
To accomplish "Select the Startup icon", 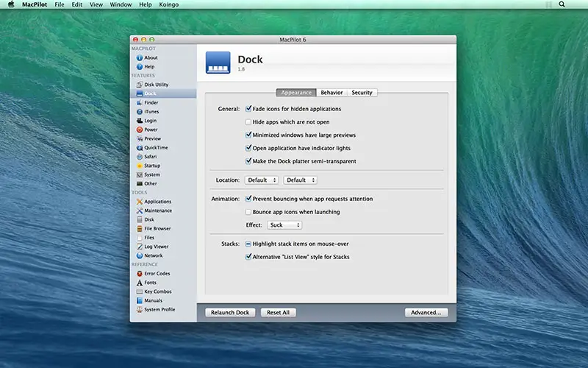I will pos(140,166).
